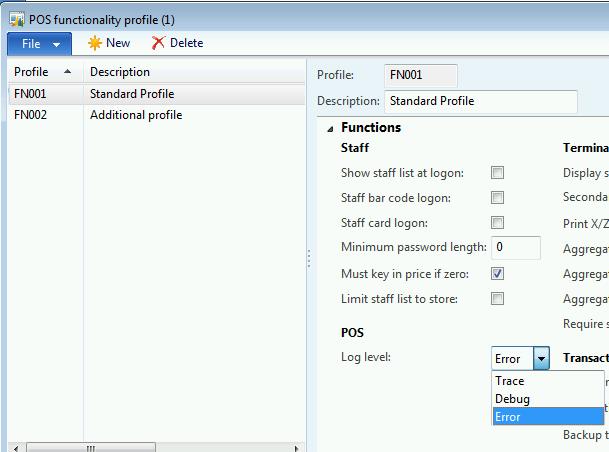609x452 pixels.
Task: Collapse the Functions section
Action: click(329, 129)
